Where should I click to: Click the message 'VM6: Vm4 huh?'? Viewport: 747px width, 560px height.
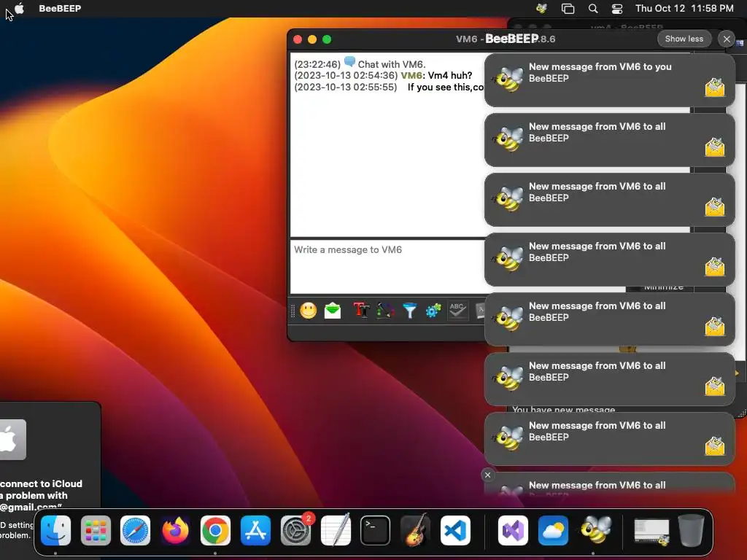(437, 75)
